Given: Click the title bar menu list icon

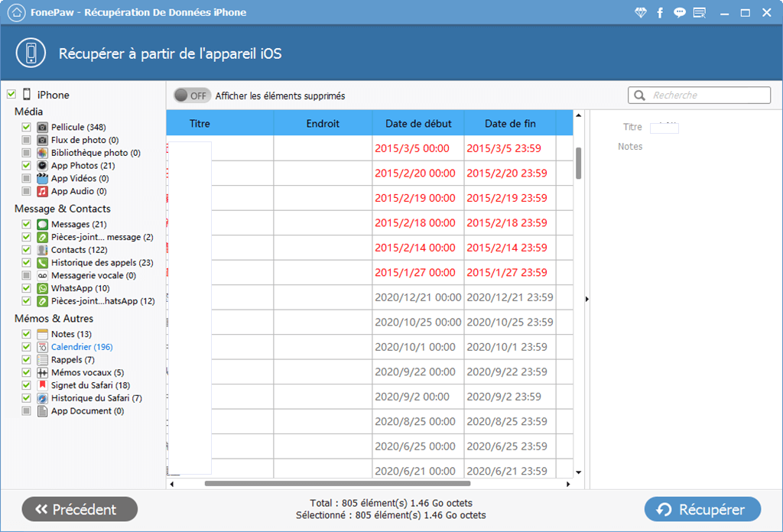Looking at the screenshot, I should click(x=700, y=12).
